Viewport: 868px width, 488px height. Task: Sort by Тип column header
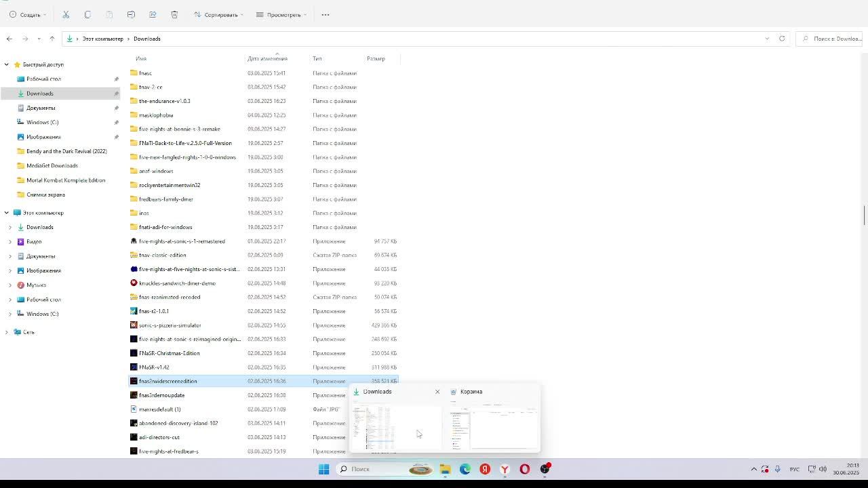317,58
